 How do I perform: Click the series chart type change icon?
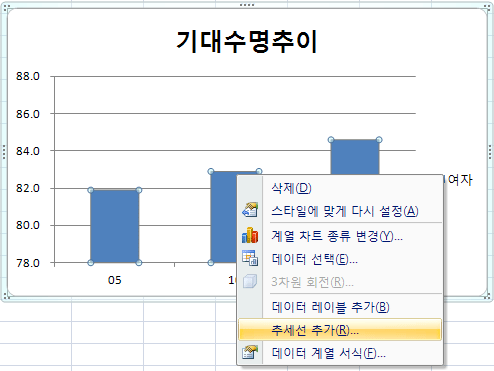[250, 235]
